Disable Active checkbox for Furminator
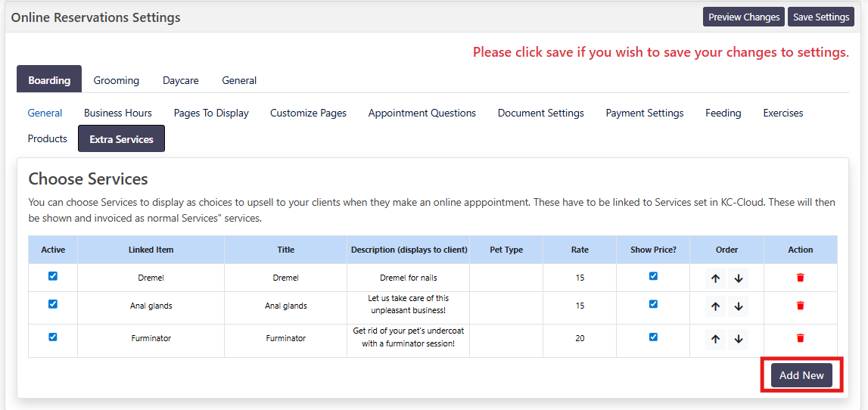 pos(53,337)
